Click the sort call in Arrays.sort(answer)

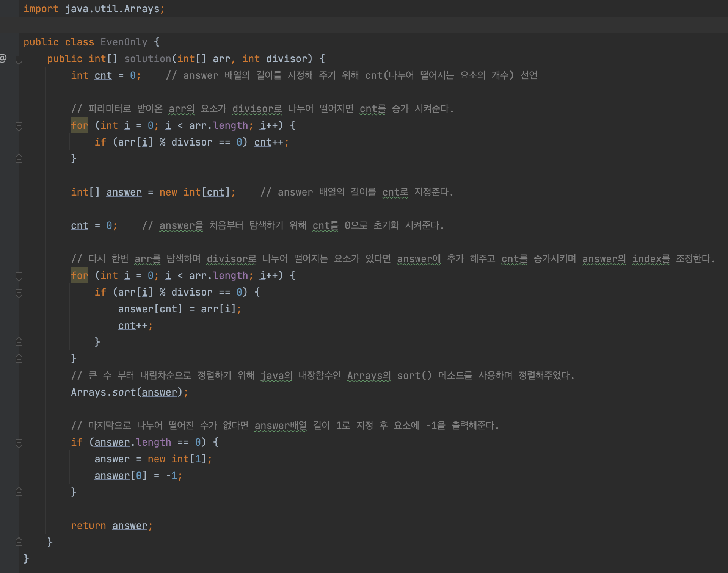(124, 392)
